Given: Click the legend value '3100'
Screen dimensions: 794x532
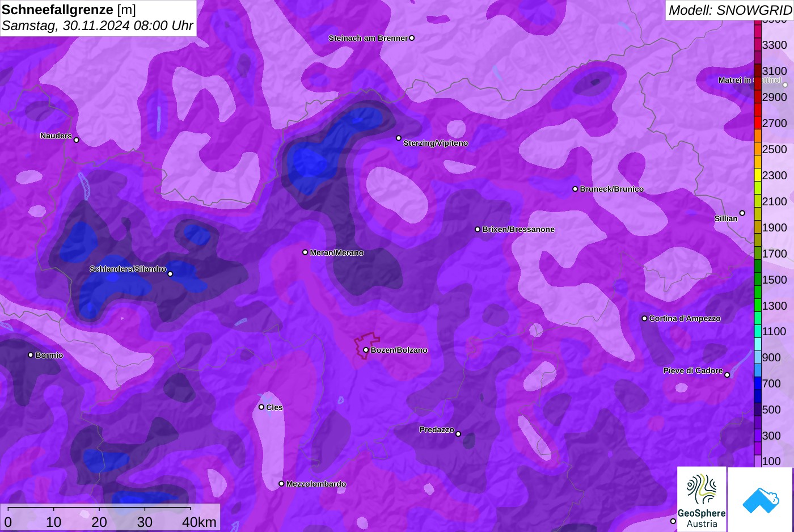Looking at the screenshot, I should click(x=775, y=71).
